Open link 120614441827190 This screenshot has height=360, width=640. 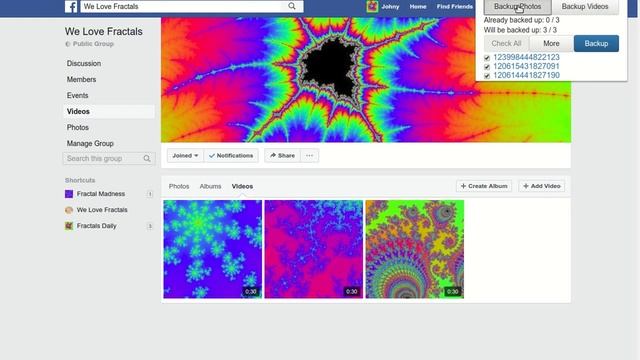click(526, 75)
